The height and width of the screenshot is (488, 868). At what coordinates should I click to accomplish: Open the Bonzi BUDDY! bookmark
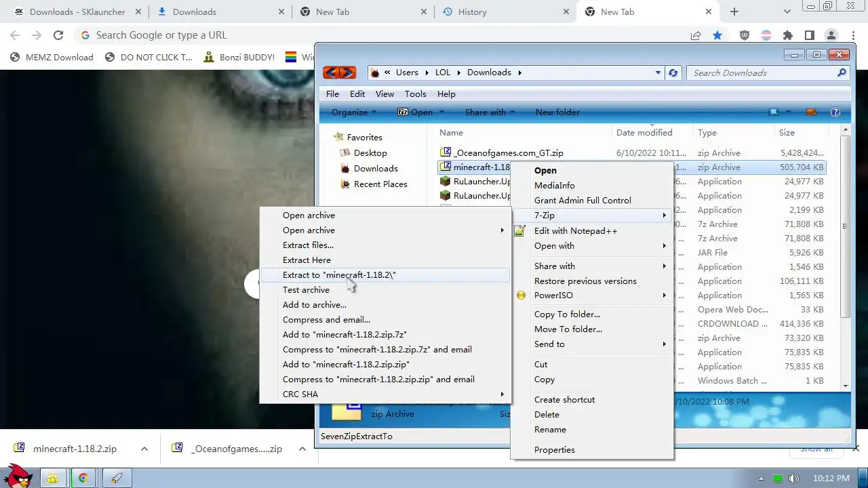click(239, 57)
